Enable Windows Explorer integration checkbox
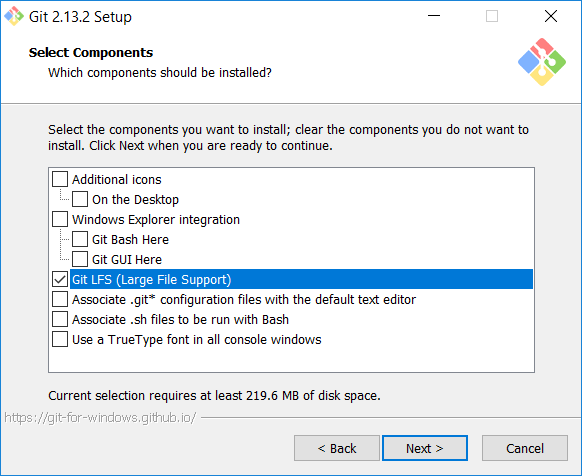This screenshot has height=476, width=582. (x=60, y=219)
